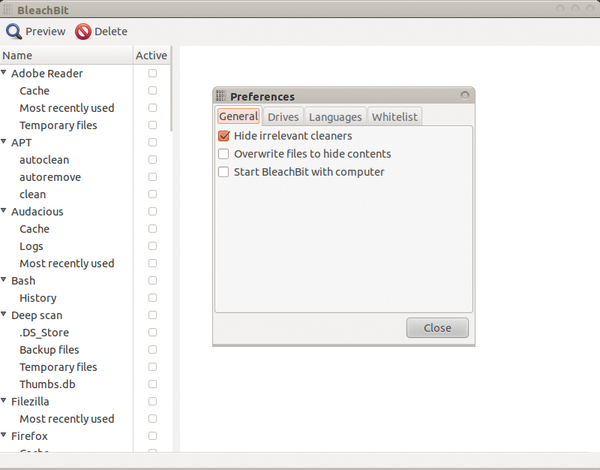Click the Preview toolbar label

tap(45, 31)
